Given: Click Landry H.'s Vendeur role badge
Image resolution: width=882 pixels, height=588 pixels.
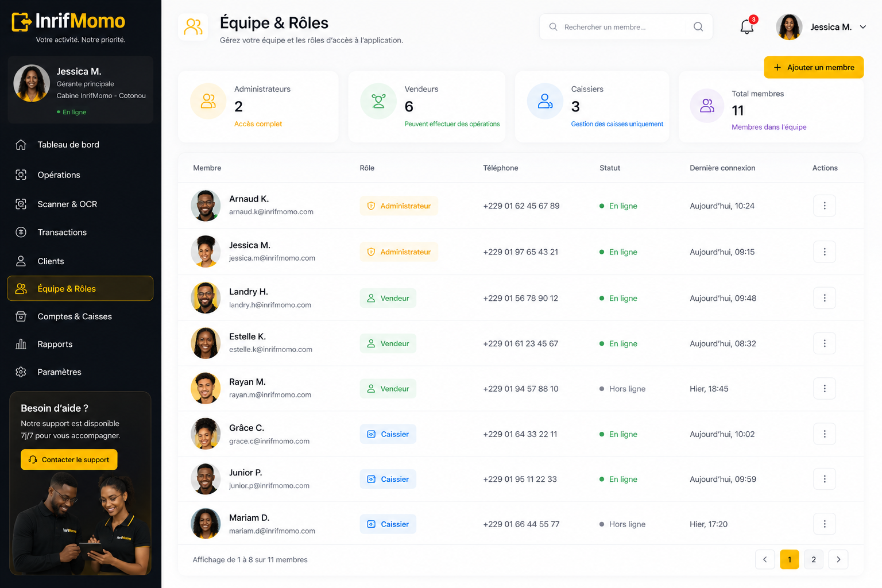Looking at the screenshot, I should [388, 298].
